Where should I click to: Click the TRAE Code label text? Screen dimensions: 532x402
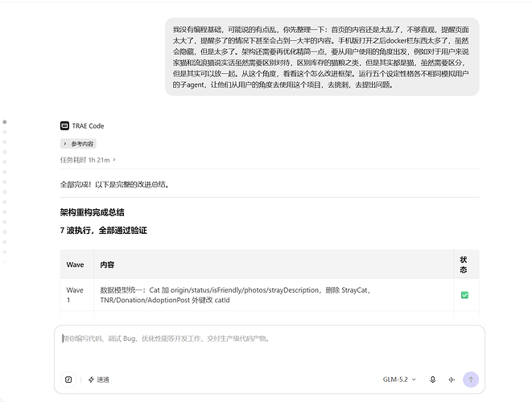coord(89,126)
